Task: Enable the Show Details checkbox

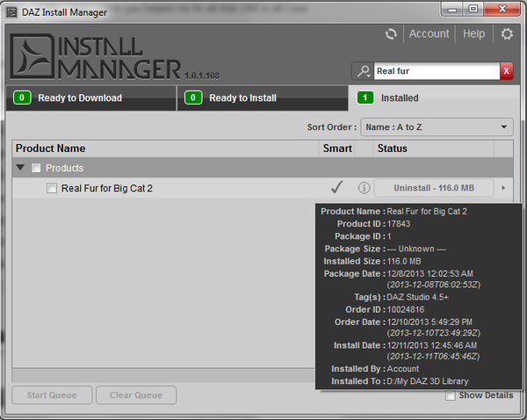Action: tap(451, 395)
